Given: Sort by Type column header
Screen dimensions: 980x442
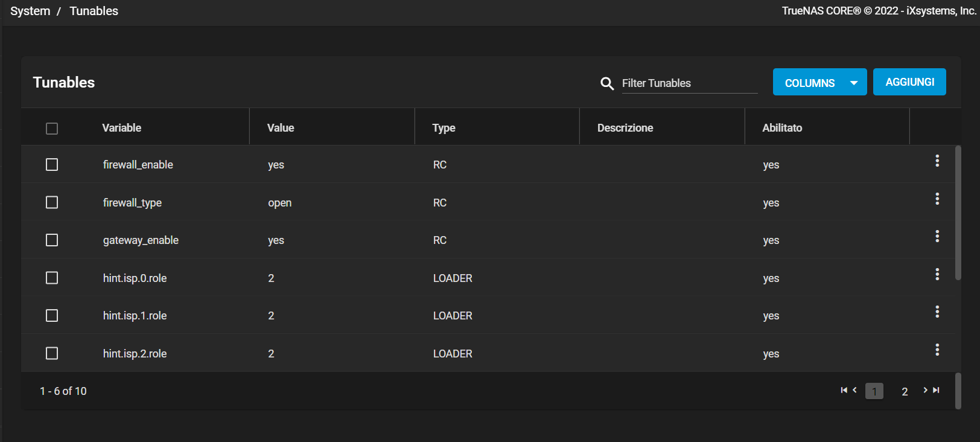Looking at the screenshot, I should pyautogui.click(x=444, y=128).
